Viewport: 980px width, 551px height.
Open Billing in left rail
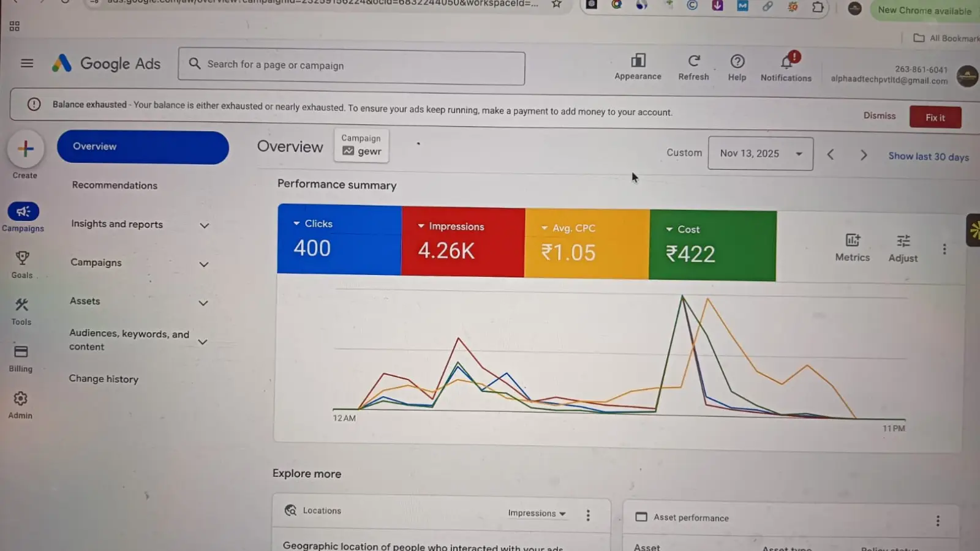point(21,352)
